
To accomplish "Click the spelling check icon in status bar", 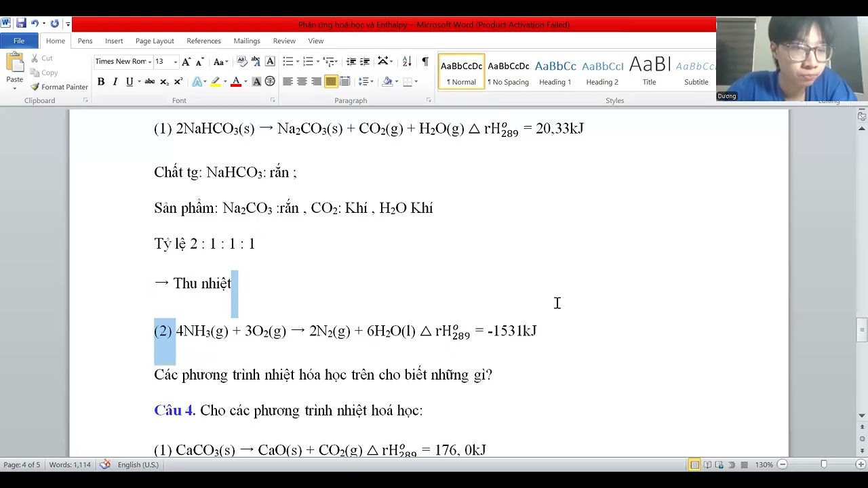I will (105, 464).
